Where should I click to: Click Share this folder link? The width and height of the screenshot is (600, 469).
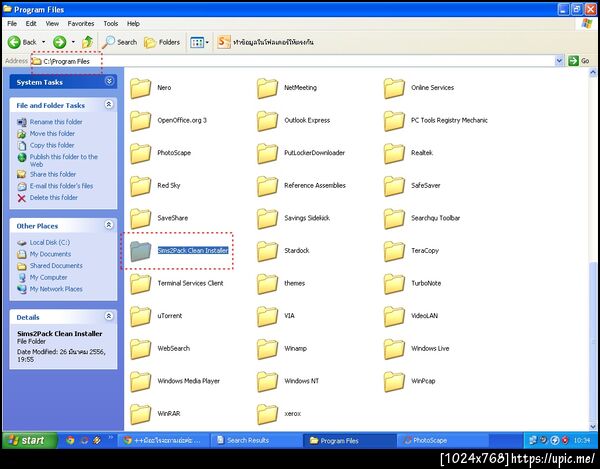[x=53, y=174]
